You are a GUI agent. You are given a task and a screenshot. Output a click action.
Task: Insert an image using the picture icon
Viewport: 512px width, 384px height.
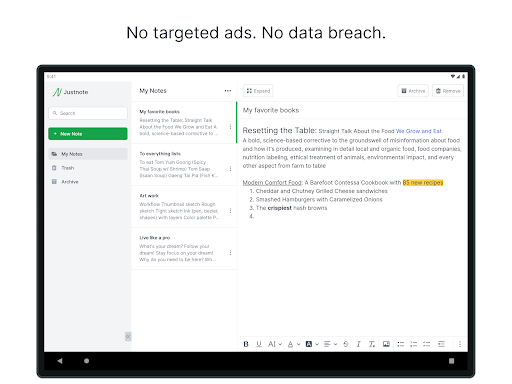[386, 344]
